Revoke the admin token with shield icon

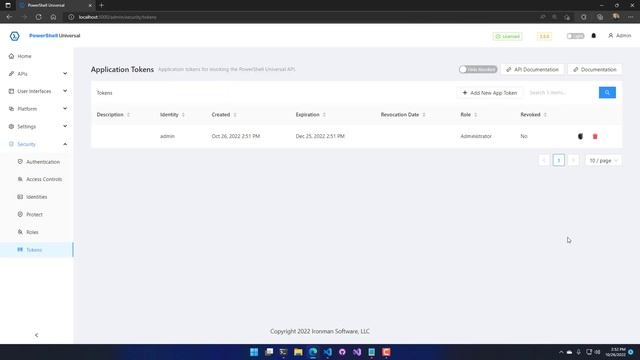580,136
